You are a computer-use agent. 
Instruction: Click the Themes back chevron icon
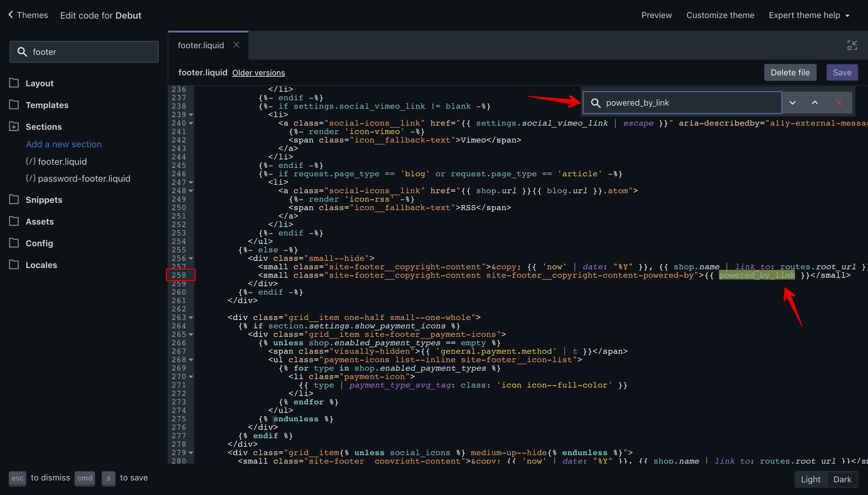11,14
